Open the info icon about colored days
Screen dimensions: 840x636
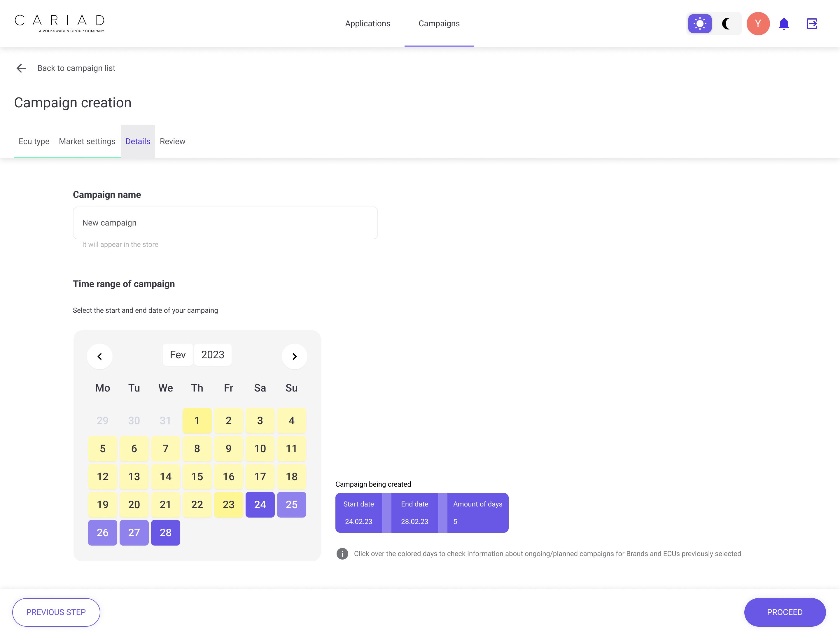tap(342, 553)
